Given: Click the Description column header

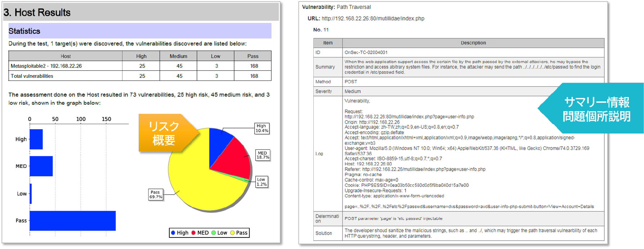Looking at the screenshot, I should pyautogui.click(x=473, y=43).
